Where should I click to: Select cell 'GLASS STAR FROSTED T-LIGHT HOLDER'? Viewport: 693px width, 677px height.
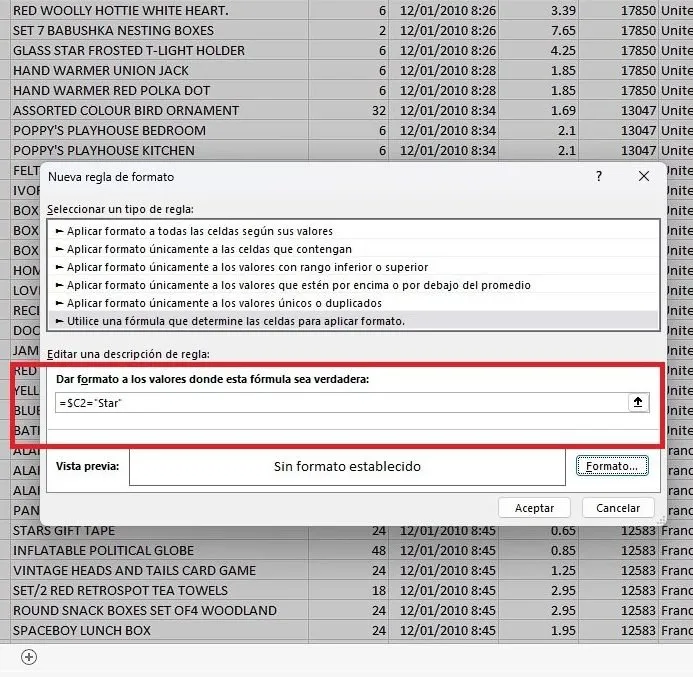pyautogui.click(x=159, y=50)
